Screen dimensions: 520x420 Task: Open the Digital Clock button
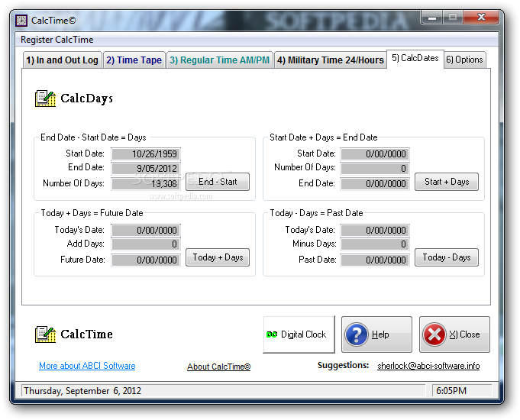pos(299,334)
